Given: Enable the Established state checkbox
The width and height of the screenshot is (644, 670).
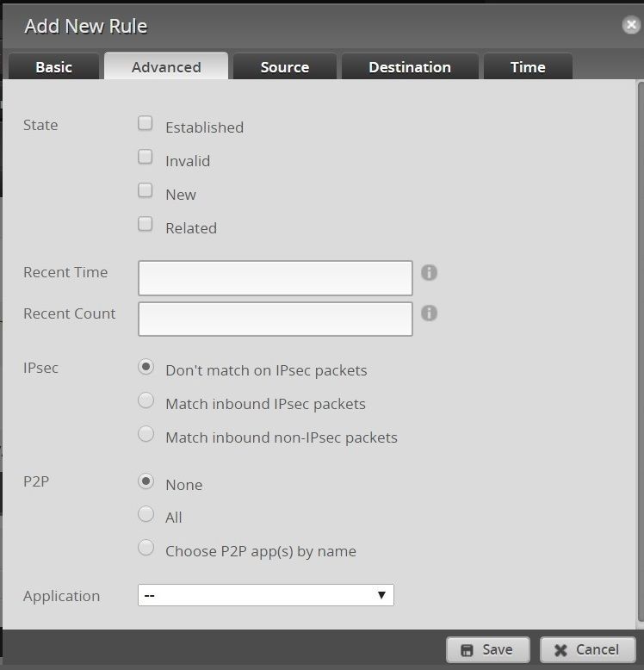Looking at the screenshot, I should tap(146, 123).
